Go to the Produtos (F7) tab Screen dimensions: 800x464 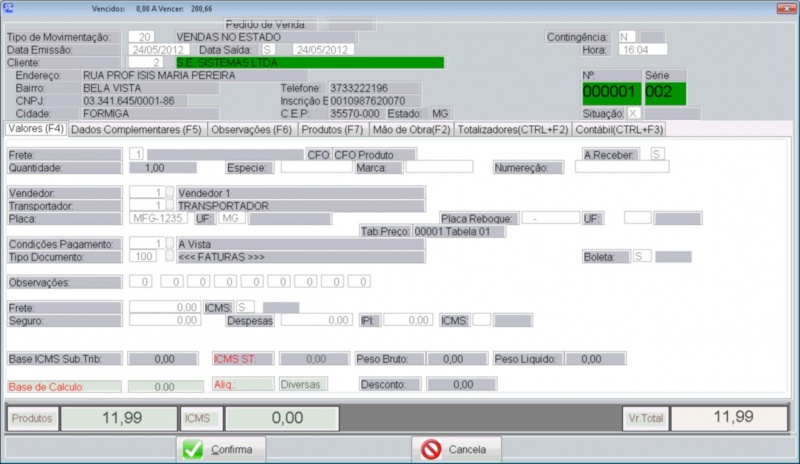click(333, 129)
